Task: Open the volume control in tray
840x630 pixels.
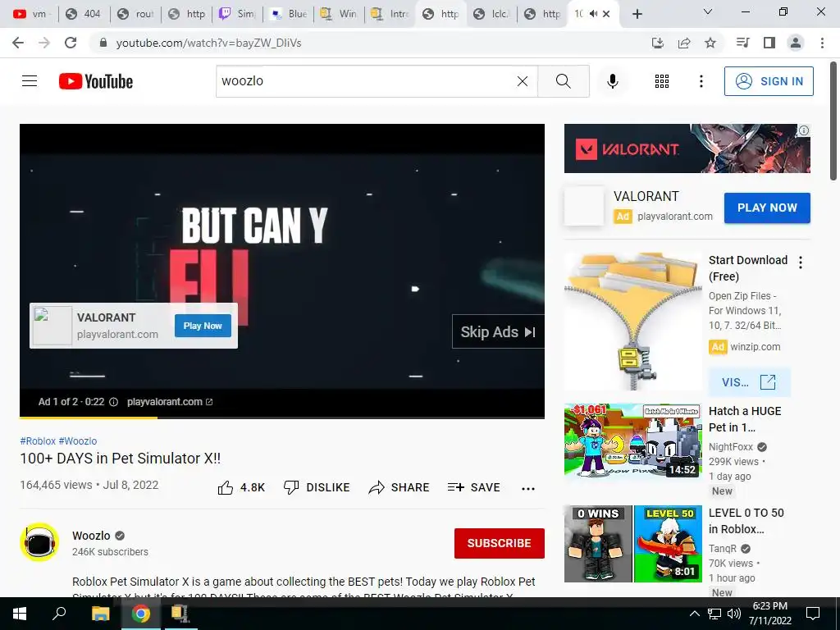Action: coord(734,614)
